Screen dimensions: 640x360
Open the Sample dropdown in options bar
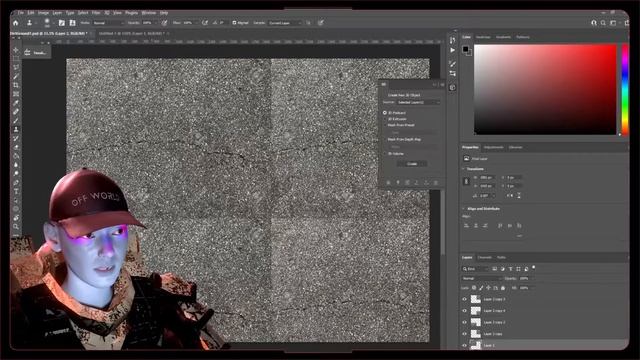click(285, 23)
